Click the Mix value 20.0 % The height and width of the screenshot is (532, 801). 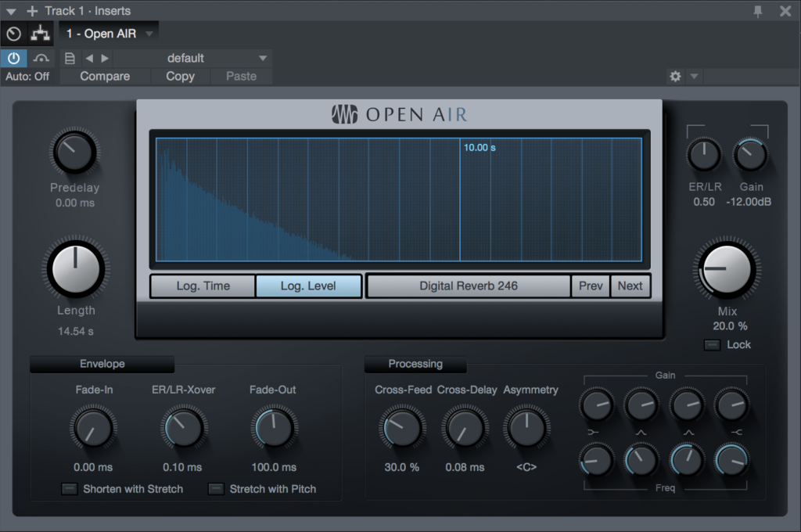coord(730,326)
